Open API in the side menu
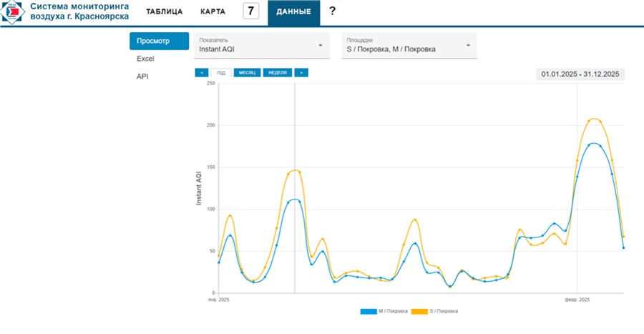 [142, 77]
